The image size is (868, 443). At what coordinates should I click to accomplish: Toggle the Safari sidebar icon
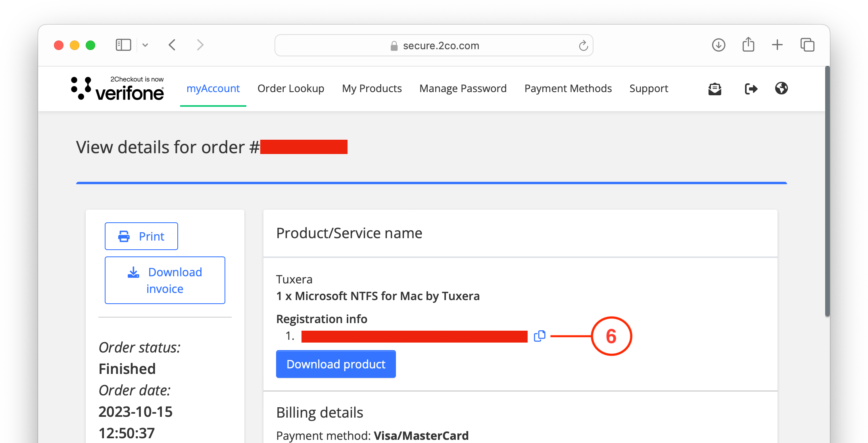[x=123, y=45]
